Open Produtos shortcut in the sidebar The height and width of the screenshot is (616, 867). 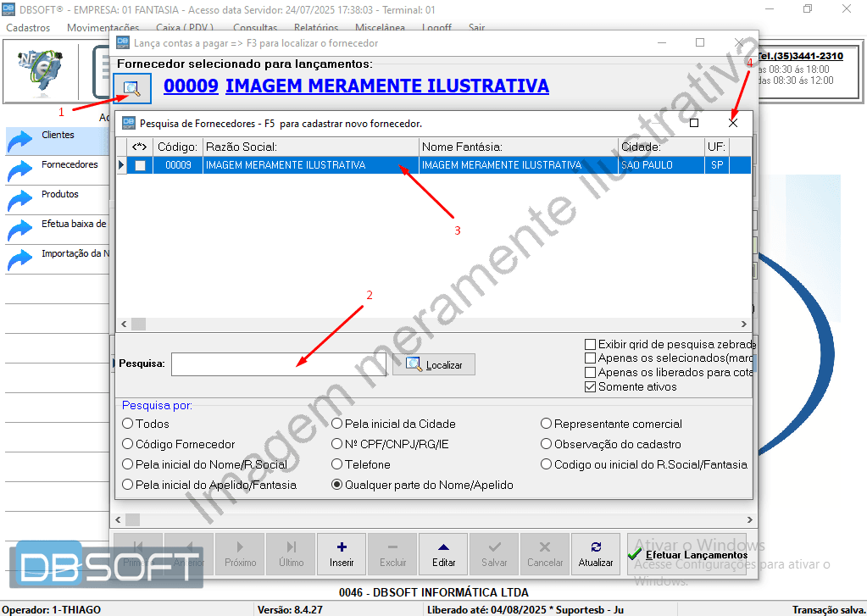59,195
